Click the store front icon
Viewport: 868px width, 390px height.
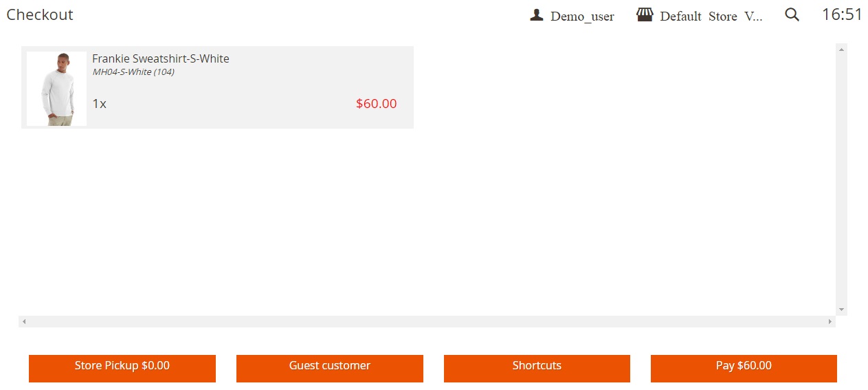click(645, 15)
